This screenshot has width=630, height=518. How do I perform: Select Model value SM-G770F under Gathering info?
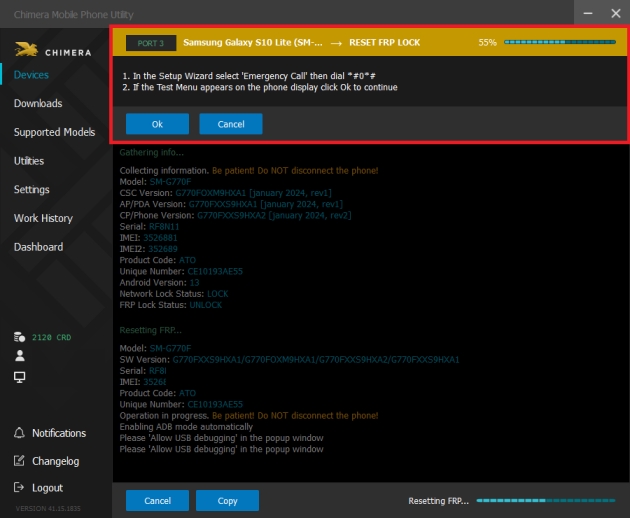pos(170,182)
